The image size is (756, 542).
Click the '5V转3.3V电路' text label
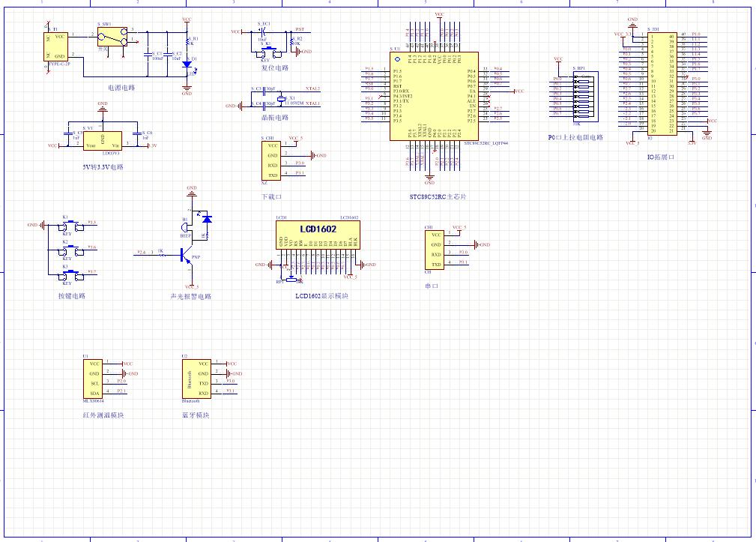point(103,167)
